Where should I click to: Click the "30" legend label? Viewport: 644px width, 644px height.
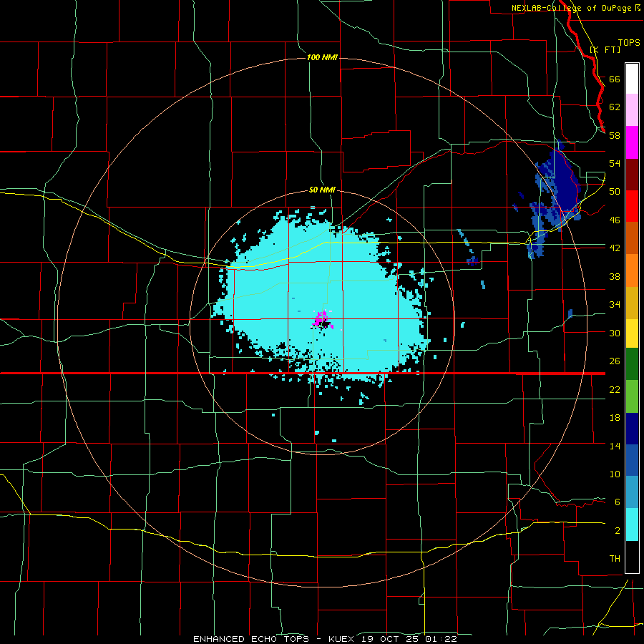[x=615, y=333]
